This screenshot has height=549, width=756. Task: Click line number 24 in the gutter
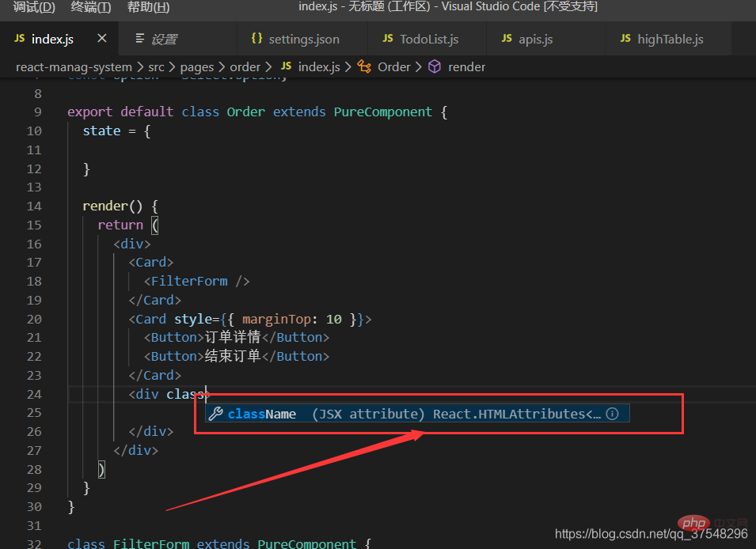click(34, 394)
